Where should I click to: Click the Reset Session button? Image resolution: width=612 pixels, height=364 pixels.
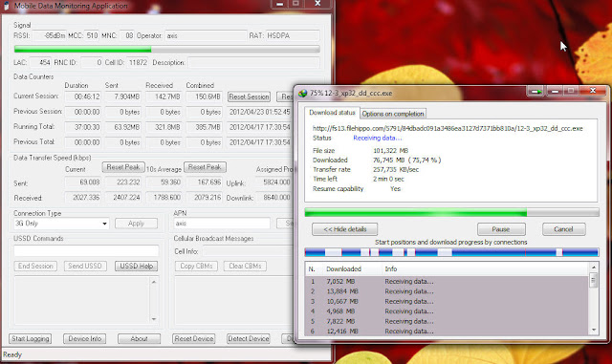coord(249,96)
